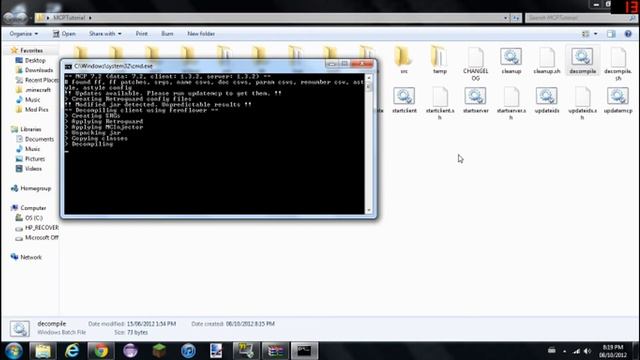Image resolution: width=640 pixels, height=360 pixels.
Task: Open the Windows Start menu
Action: point(13,351)
